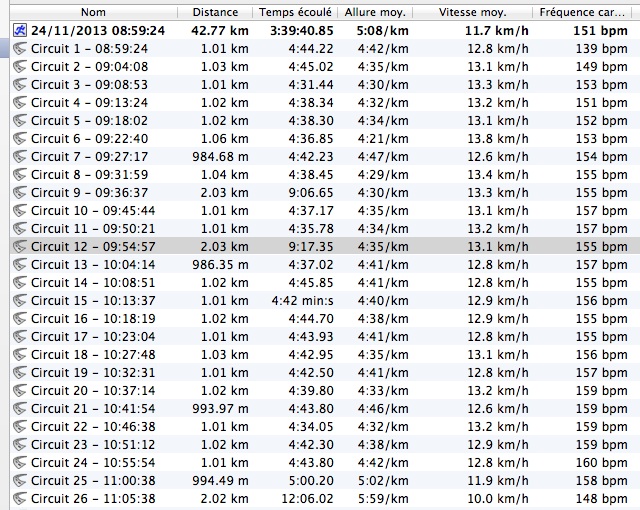Sort laps by Temps écoulé column header
Viewport: 640px width, 510px height.
click(295, 12)
